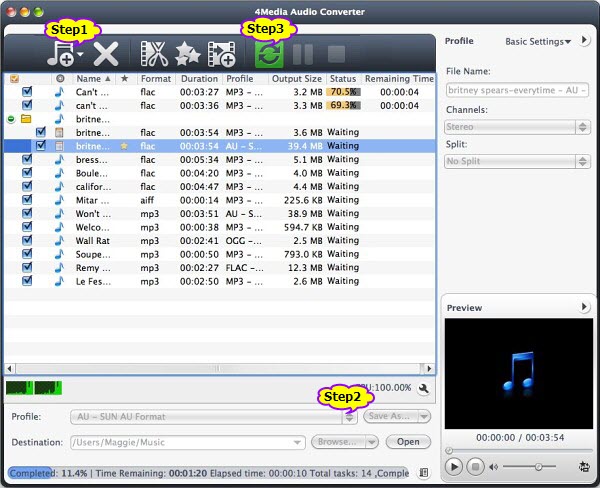The image size is (600, 488).
Task: Click the Open destination button
Action: [x=408, y=442]
